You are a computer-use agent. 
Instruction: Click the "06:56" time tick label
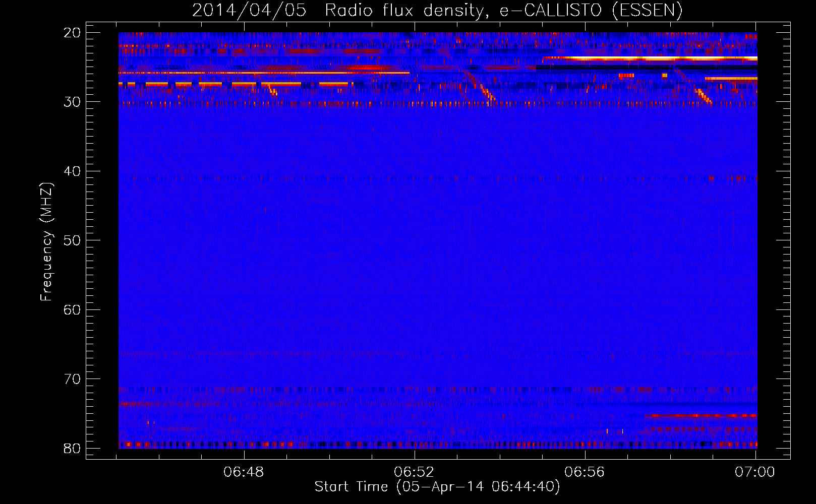pos(585,472)
